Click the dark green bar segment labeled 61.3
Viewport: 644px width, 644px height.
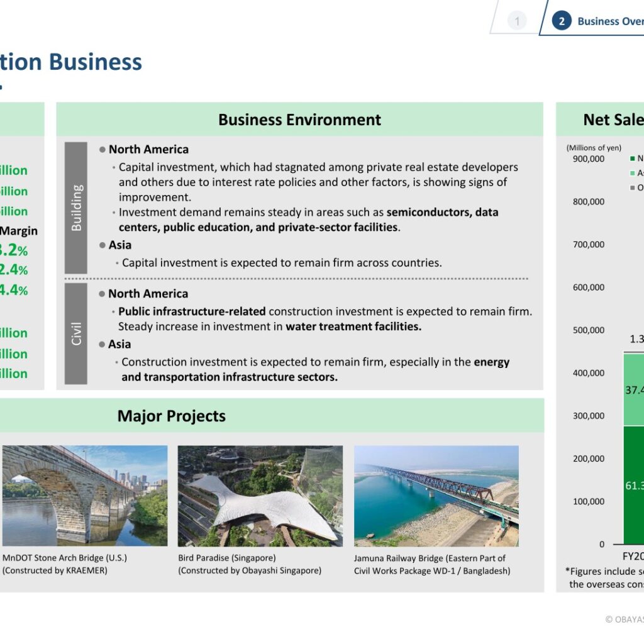pyautogui.click(x=634, y=485)
